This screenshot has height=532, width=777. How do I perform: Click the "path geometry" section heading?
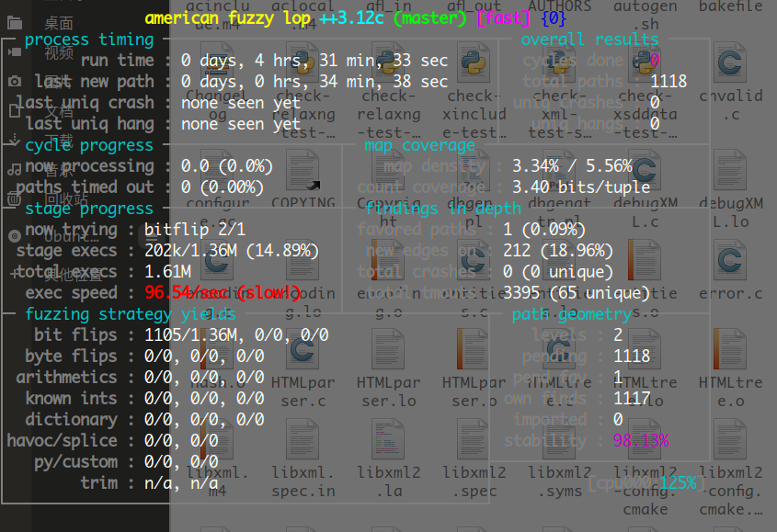tap(572, 314)
